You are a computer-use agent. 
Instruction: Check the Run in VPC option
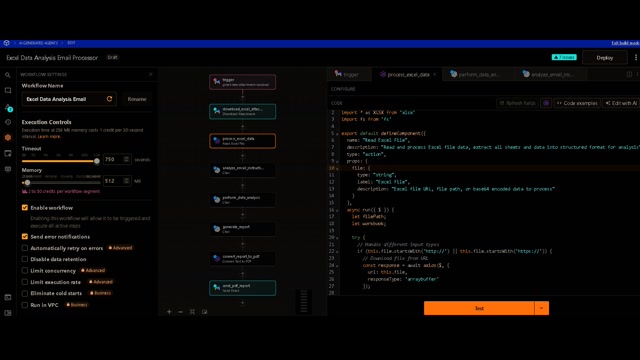pyautogui.click(x=25, y=305)
